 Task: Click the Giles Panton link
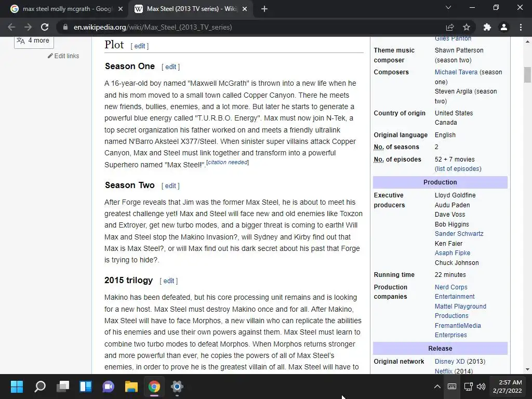[x=453, y=38]
